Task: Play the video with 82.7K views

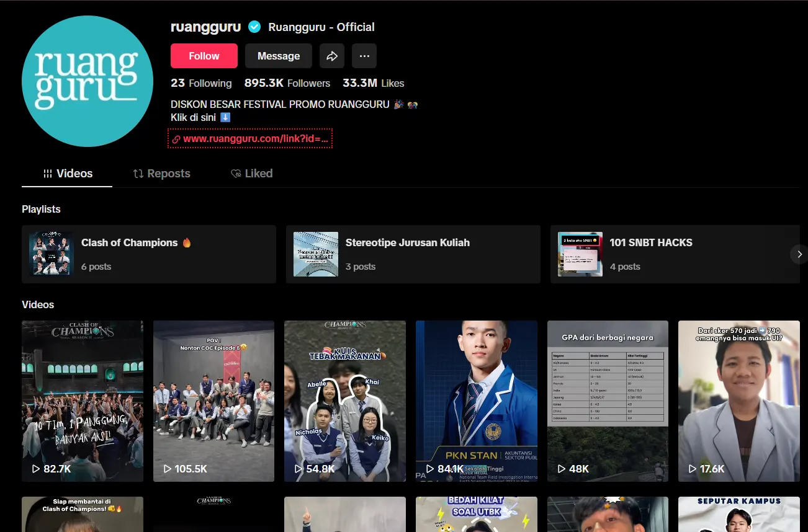Action: [x=83, y=401]
